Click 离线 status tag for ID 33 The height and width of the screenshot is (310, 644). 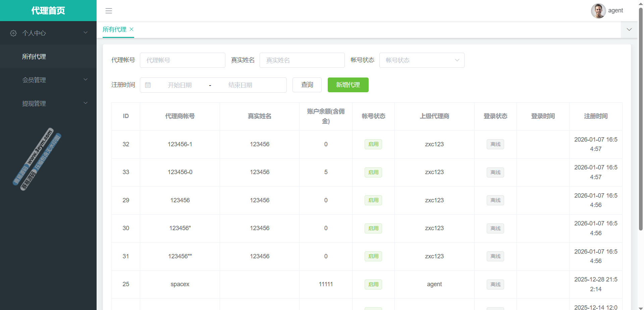click(x=495, y=172)
